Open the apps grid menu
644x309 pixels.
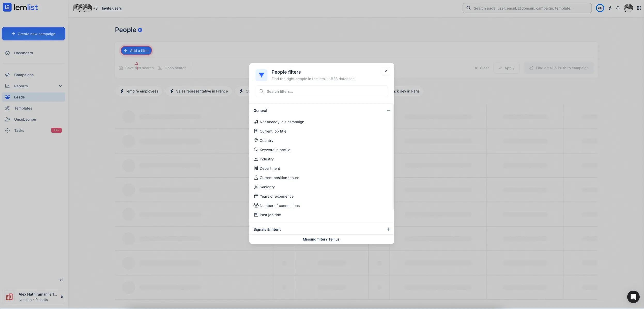639,8
